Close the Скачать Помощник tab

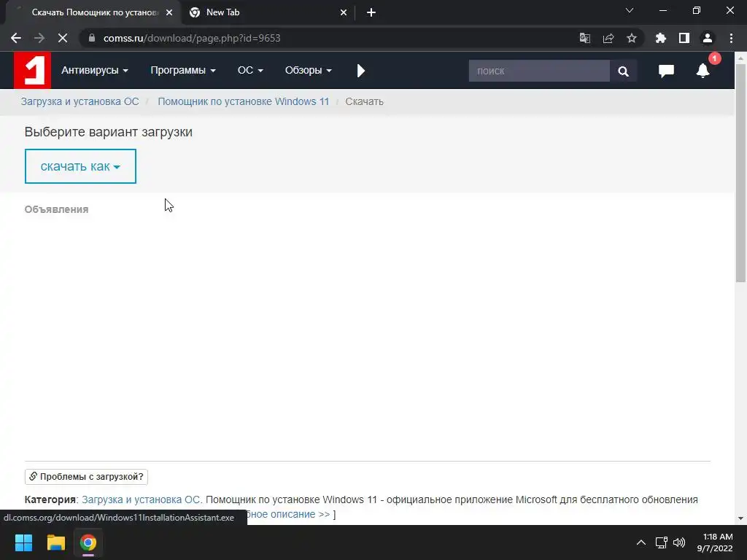[x=169, y=12]
